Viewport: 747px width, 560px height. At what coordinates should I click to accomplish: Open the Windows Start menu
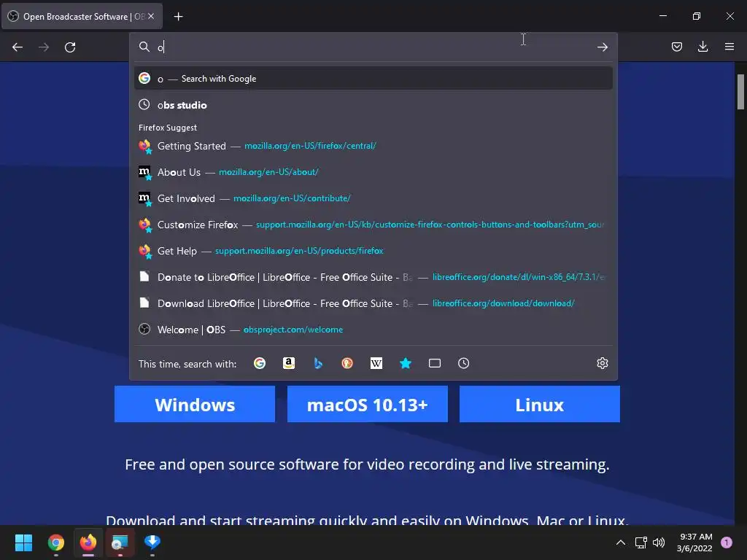[23, 542]
